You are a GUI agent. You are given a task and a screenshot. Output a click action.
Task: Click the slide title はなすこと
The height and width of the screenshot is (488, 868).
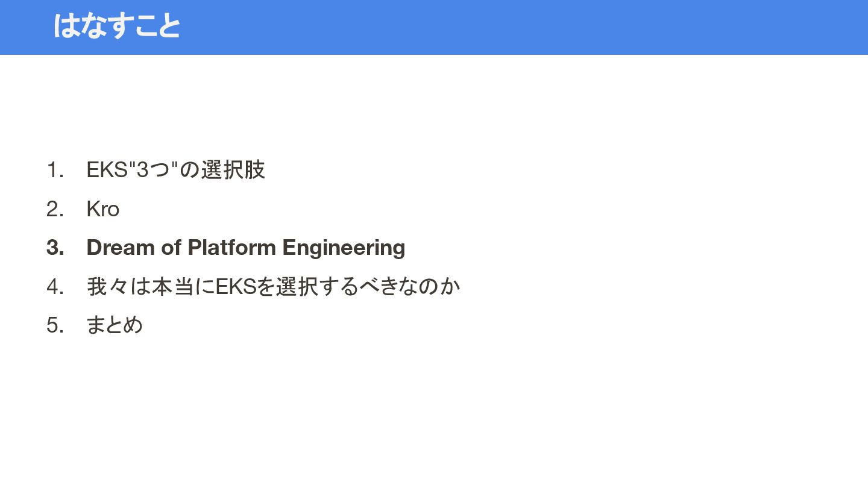117,26
